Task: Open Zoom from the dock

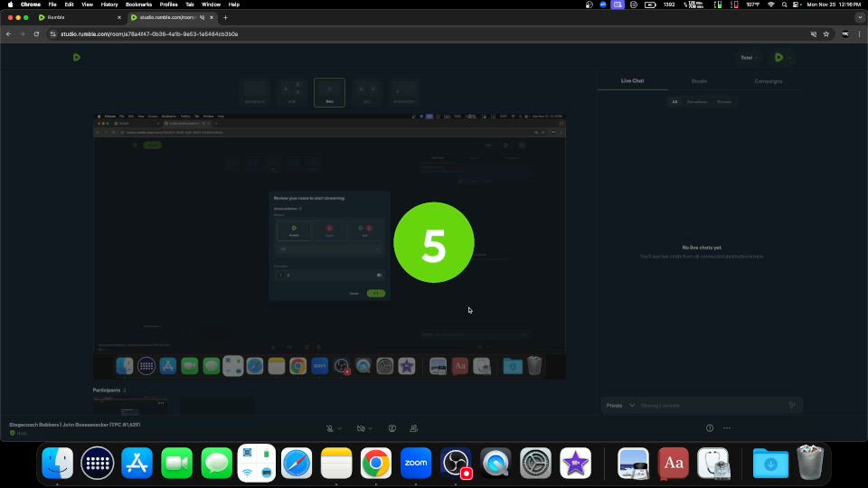Action: pyautogui.click(x=416, y=463)
